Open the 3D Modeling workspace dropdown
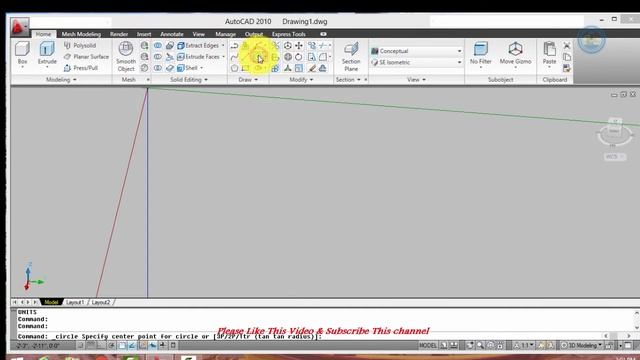The height and width of the screenshot is (360, 640). pyautogui.click(x=582, y=345)
